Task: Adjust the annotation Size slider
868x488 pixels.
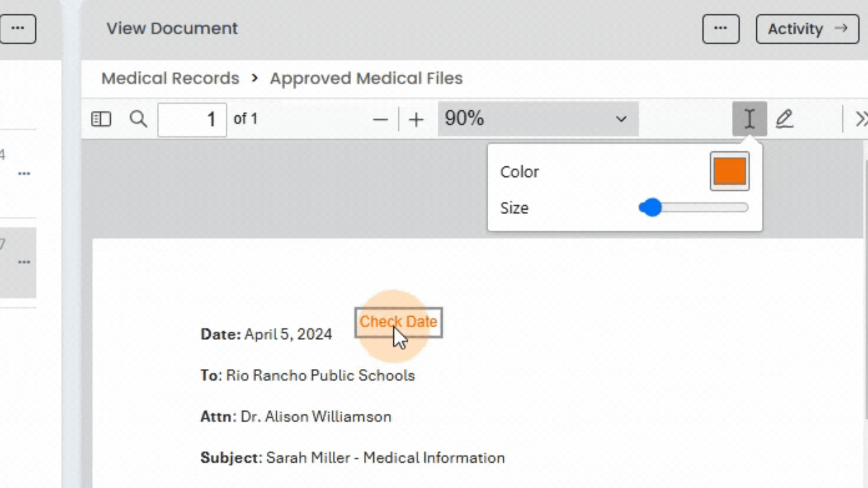Action: click(651, 207)
